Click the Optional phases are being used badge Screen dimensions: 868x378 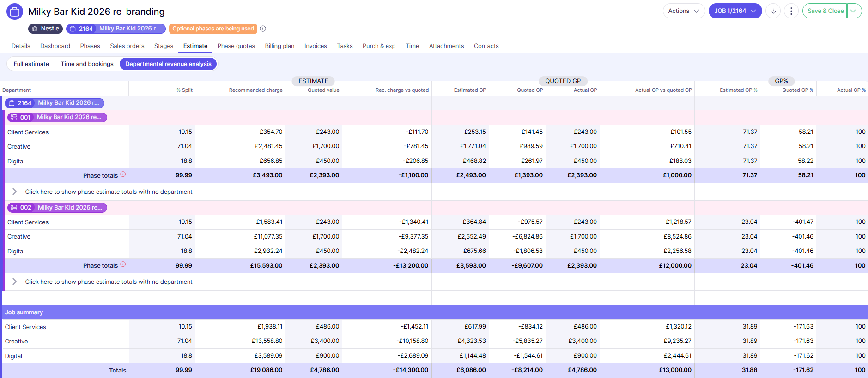point(213,29)
